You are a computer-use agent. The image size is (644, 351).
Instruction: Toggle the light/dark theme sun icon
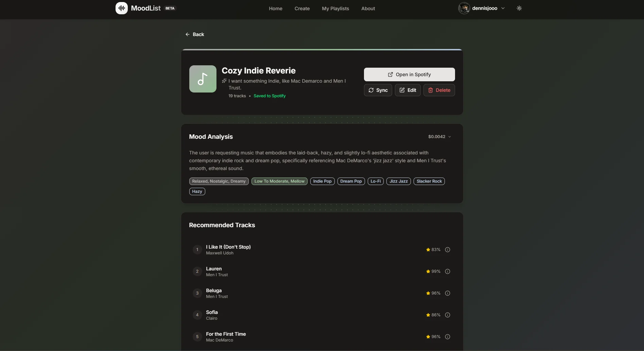[x=519, y=8]
